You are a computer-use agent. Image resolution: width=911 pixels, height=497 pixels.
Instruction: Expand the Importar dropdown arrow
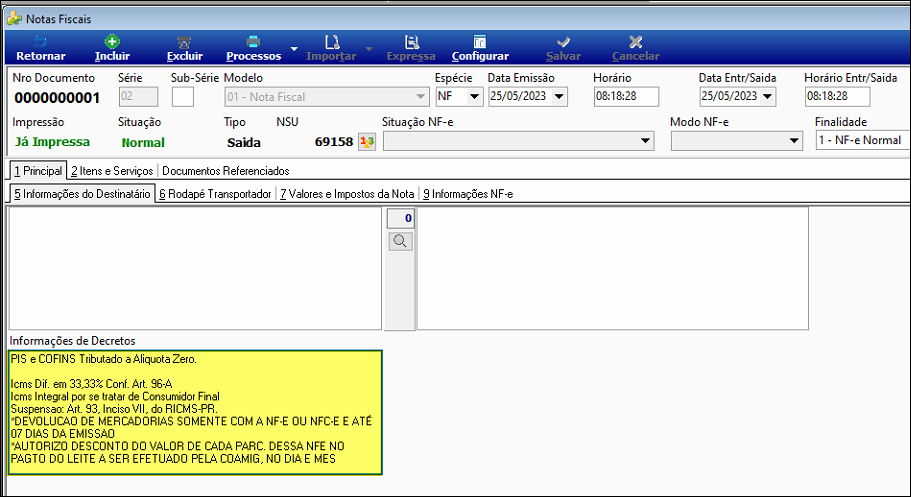(368, 49)
